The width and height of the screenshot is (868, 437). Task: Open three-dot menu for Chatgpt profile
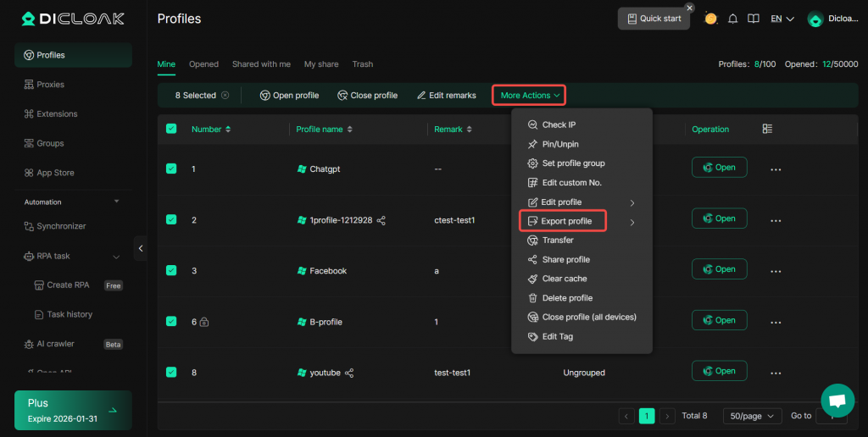775,169
